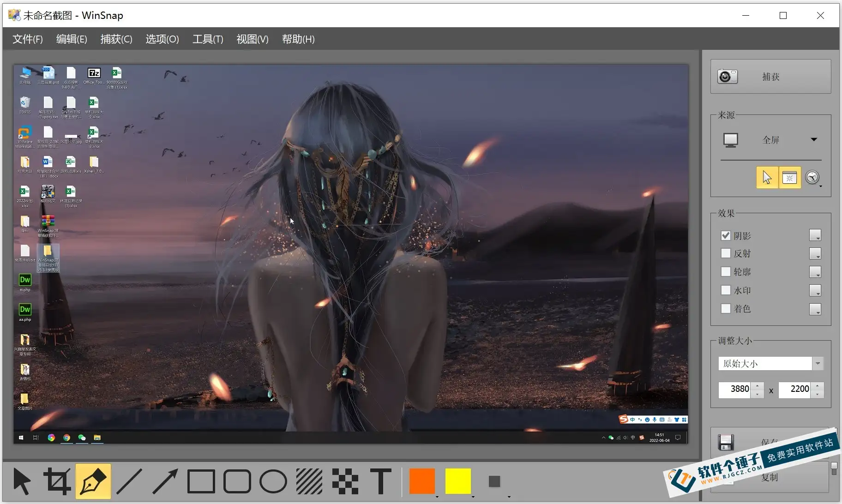
Task: Click the 7z Office Tool desktop icon
Action: coord(94,76)
